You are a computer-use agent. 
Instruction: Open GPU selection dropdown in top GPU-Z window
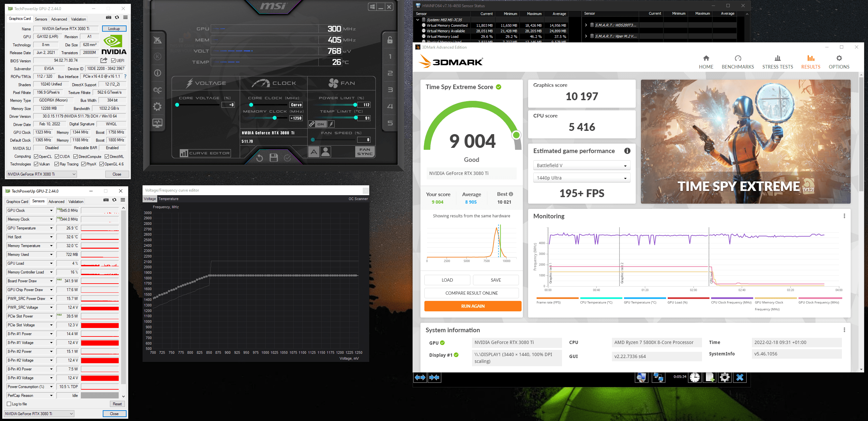point(42,174)
